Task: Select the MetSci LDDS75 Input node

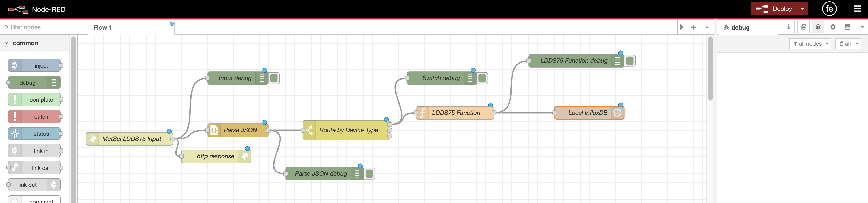Action: click(129, 139)
